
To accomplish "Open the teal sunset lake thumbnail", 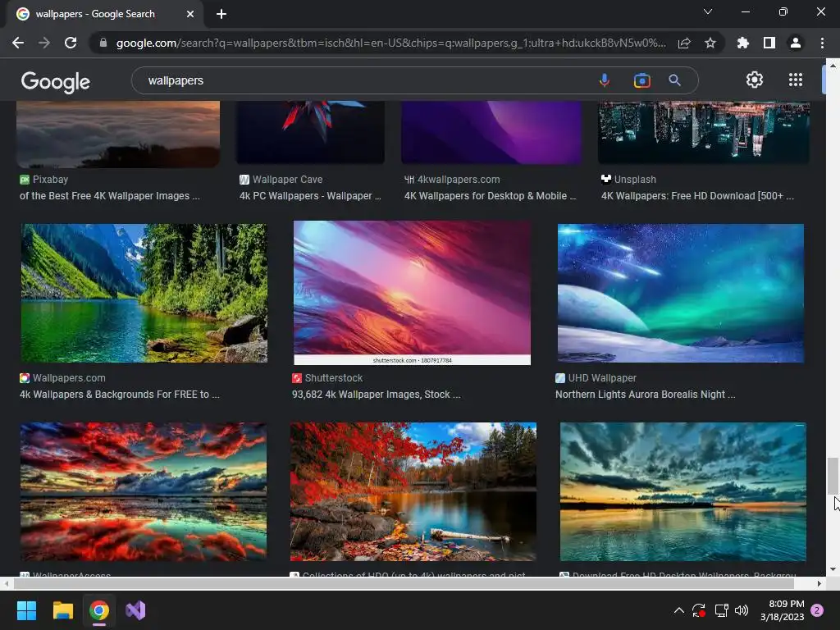I will tap(683, 492).
